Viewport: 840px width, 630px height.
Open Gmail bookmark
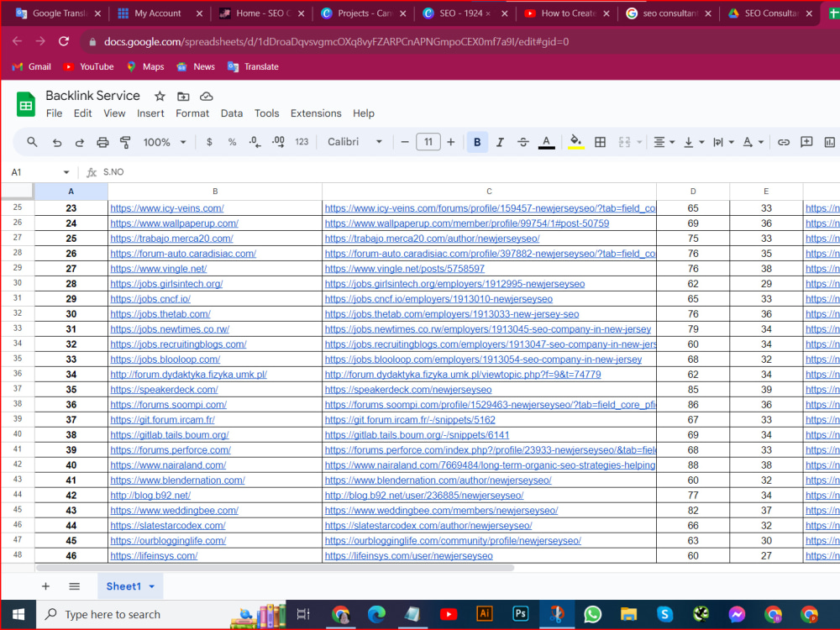32,67
